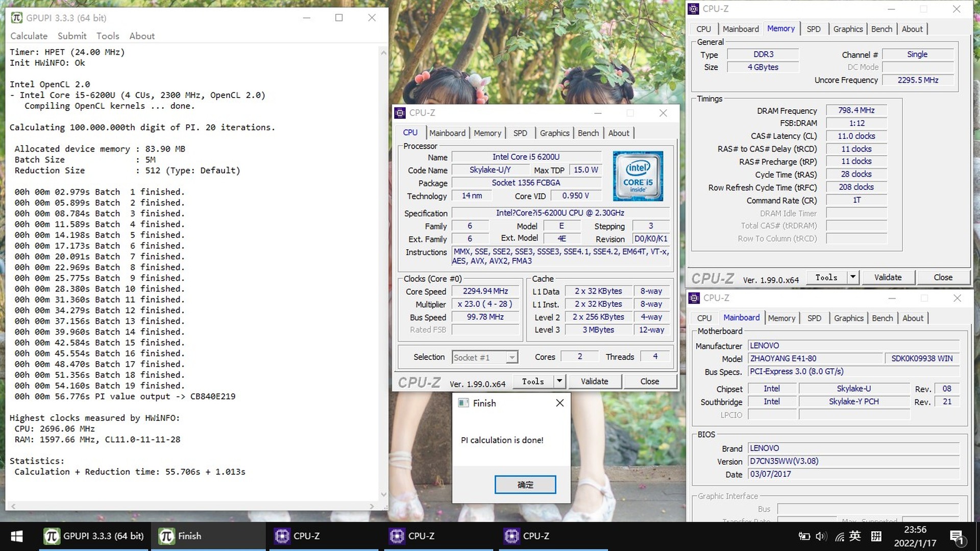This screenshot has height=551, width=980.
Task: Select Memory tab in bottom-right CPU-Z window
Action: point(781,318)
